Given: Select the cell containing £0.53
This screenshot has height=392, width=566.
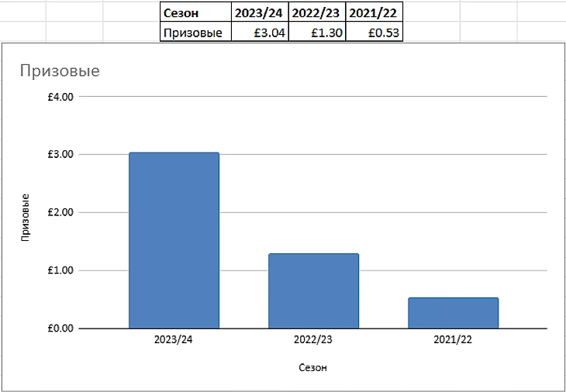Looking at the screenshot, I should [x=374, y=33].
